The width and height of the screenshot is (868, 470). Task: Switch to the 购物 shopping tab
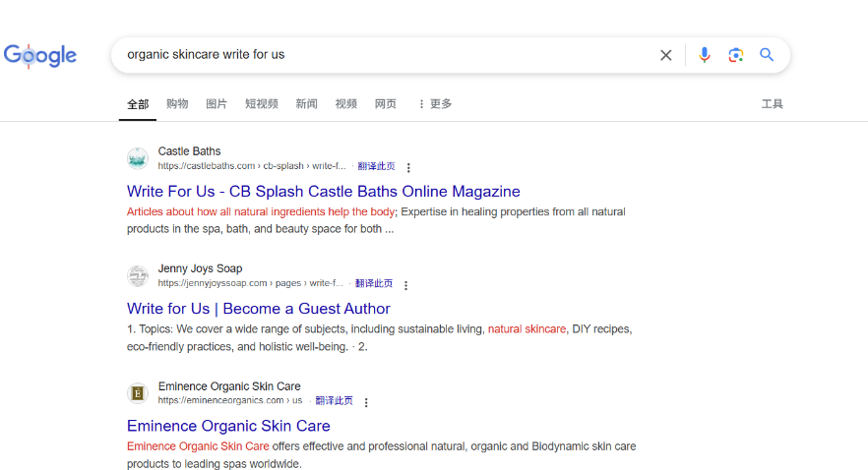[x=177, y=104]
